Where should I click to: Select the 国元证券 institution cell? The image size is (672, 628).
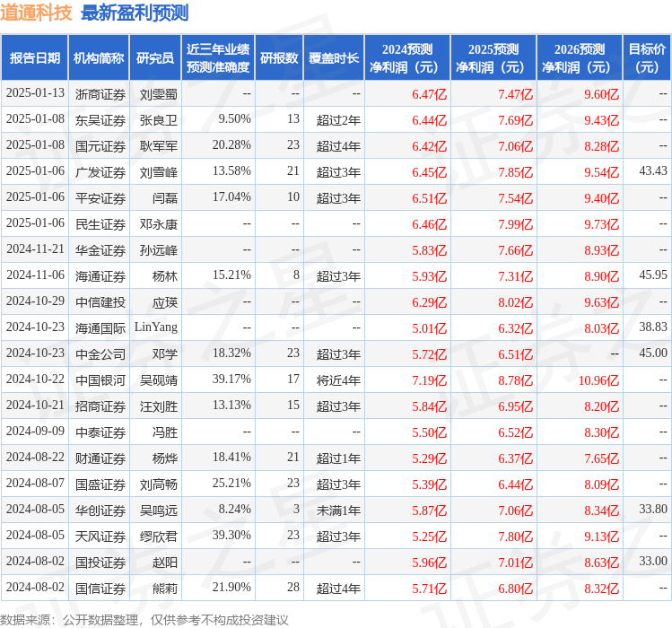click(x=100, y=146)
